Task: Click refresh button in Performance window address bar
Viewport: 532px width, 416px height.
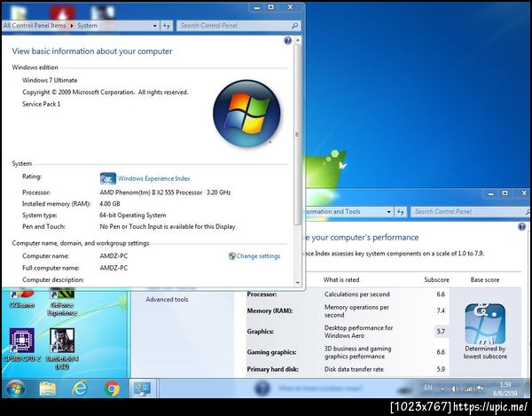Action: click(401, 212)
